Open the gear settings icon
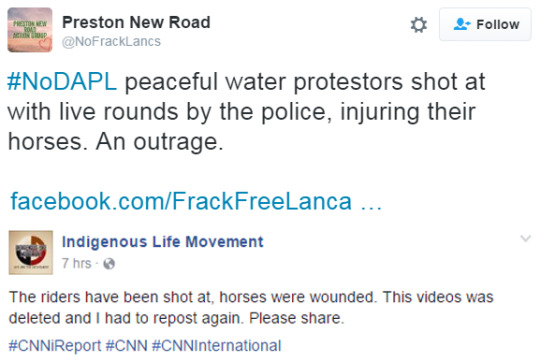The height and width of the screenshot is (362, 540). coord(418,25)
